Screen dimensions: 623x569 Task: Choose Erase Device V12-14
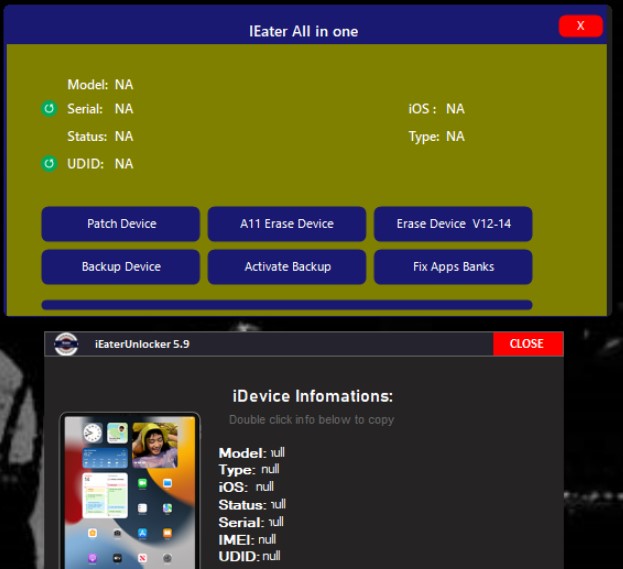[453, 224]
